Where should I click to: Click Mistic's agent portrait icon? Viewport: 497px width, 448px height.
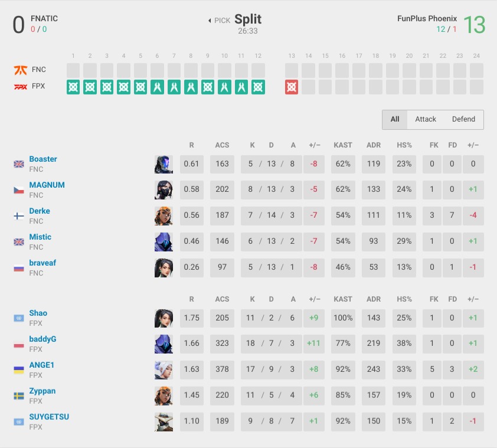pyautogui.click(x=164, y=242)
